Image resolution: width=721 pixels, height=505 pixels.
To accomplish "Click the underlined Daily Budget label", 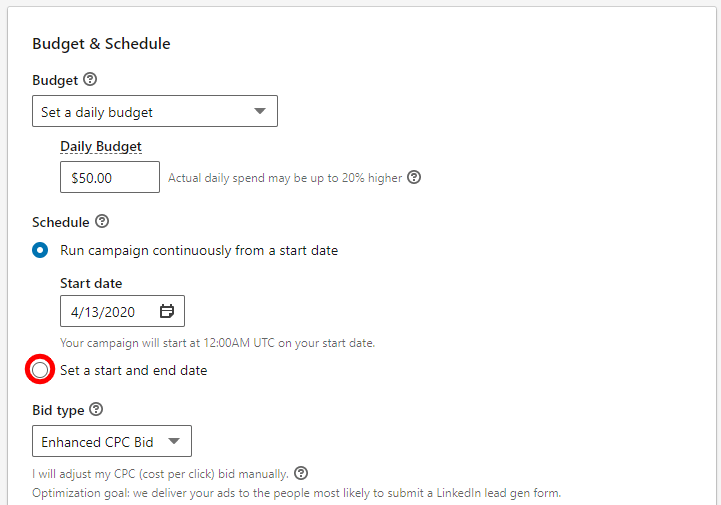I will 101,147.
